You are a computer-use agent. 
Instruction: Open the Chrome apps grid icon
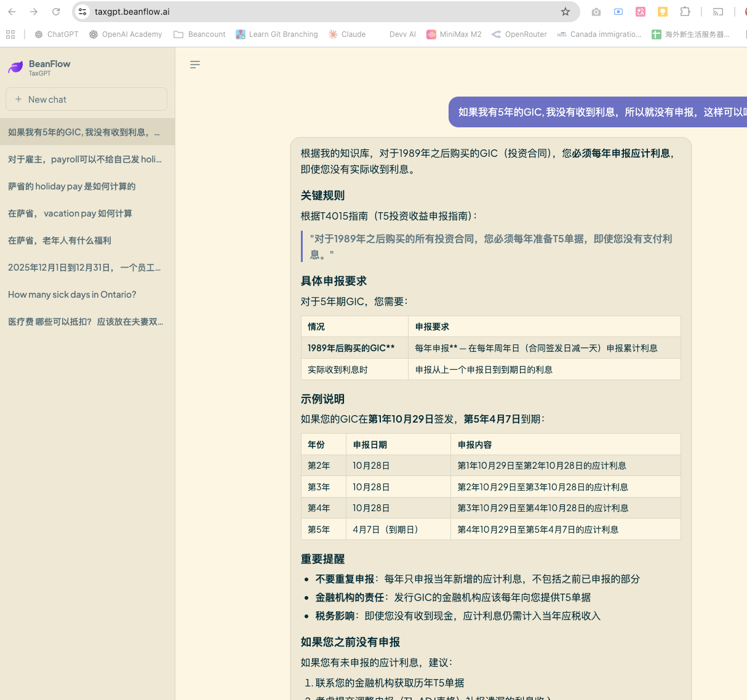[x=10, y=34]
